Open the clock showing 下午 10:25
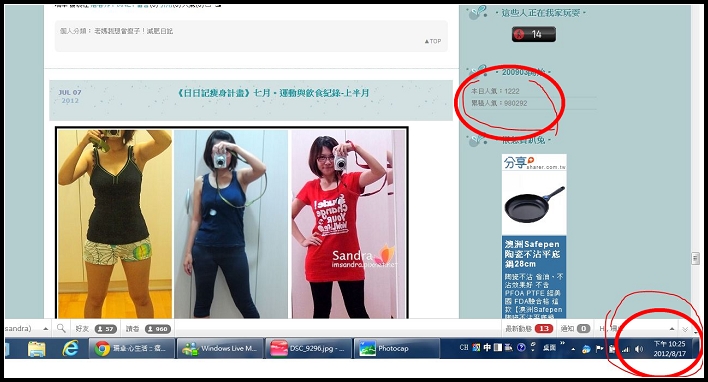This screenshot has height=382, width=708. coord(670,349)
